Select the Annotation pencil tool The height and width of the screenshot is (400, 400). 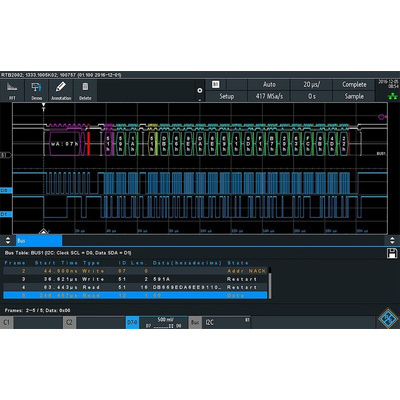click(61, 91)
